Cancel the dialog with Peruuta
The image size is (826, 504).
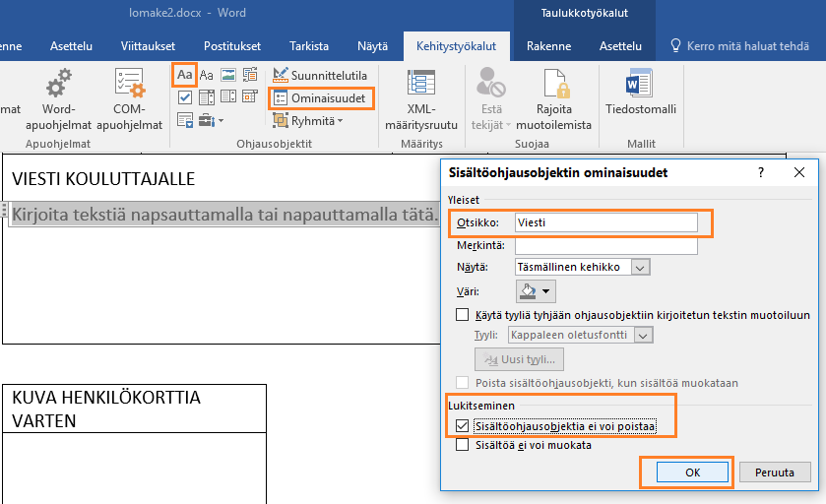pos(775,472)
